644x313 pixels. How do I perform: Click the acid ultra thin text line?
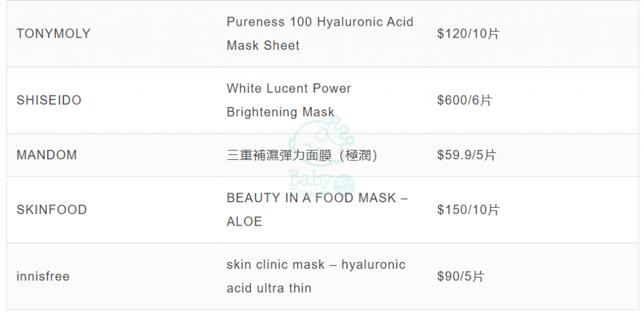[269, 288]
